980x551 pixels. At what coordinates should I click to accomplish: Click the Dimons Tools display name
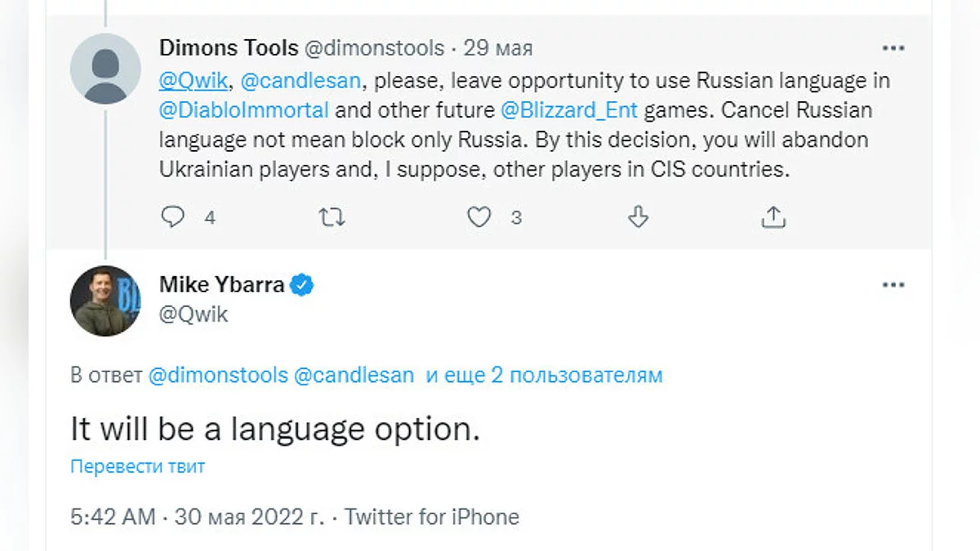click(229, 48)
